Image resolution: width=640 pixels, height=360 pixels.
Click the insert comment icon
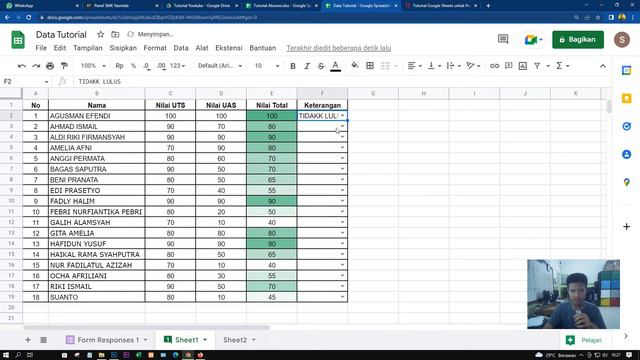[509, 66]
